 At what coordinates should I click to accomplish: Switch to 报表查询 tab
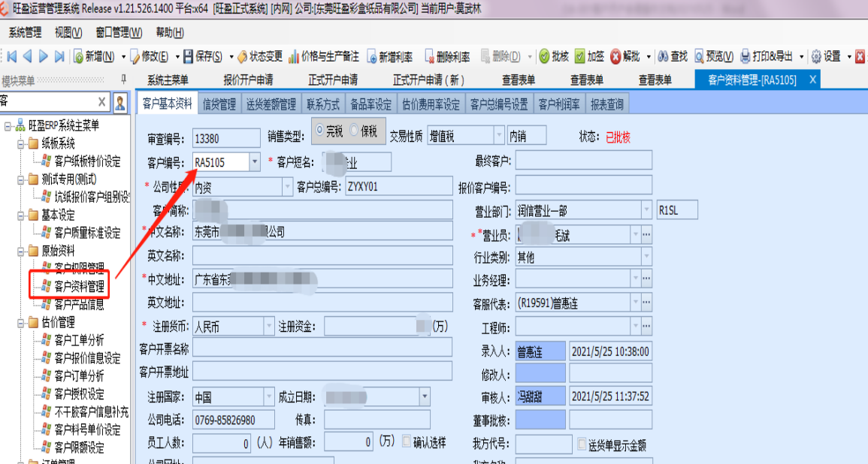click(x=606, y=104)
